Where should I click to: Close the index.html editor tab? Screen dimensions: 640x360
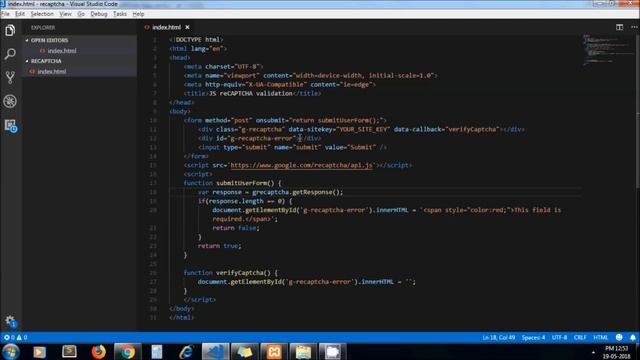click(x=187, y=27)
